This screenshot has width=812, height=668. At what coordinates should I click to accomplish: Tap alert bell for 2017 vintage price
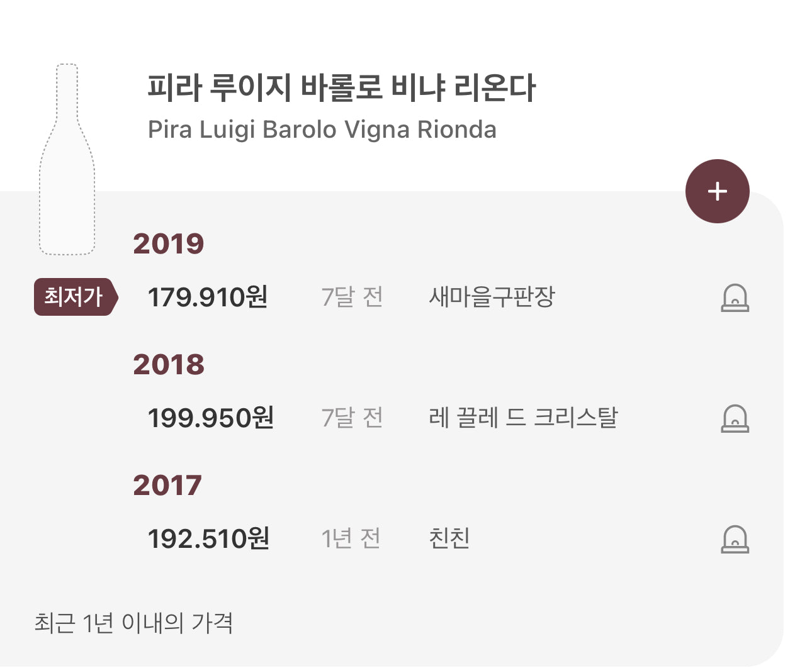[735, 539]
